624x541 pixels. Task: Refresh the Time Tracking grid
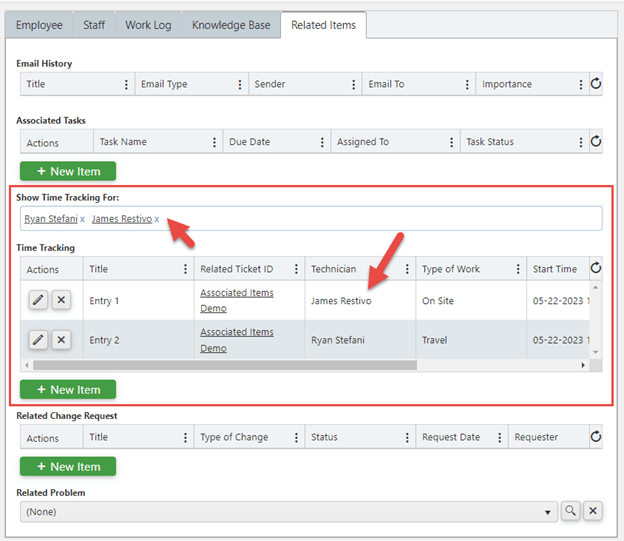(595, 268)
